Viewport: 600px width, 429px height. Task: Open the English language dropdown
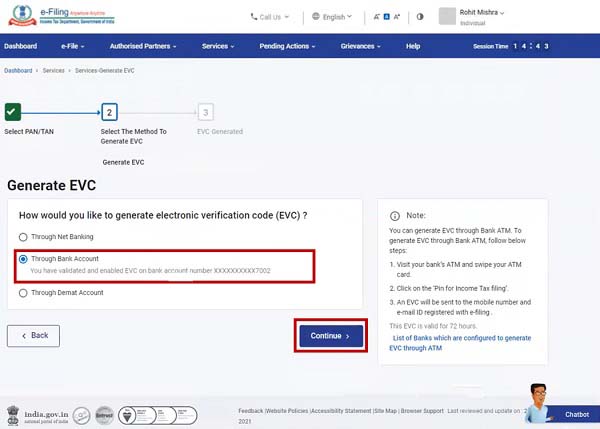[x=335, y=17]
